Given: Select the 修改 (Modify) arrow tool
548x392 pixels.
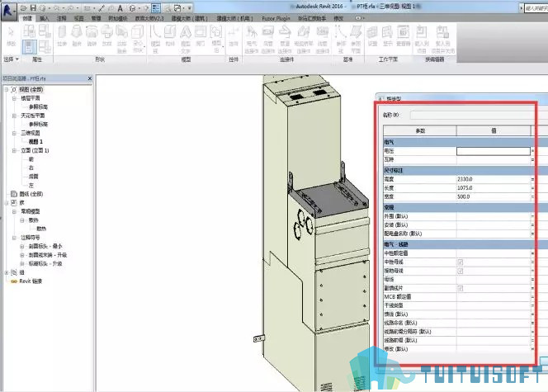Looking at the screenshot, I should [x=11, y=36].
